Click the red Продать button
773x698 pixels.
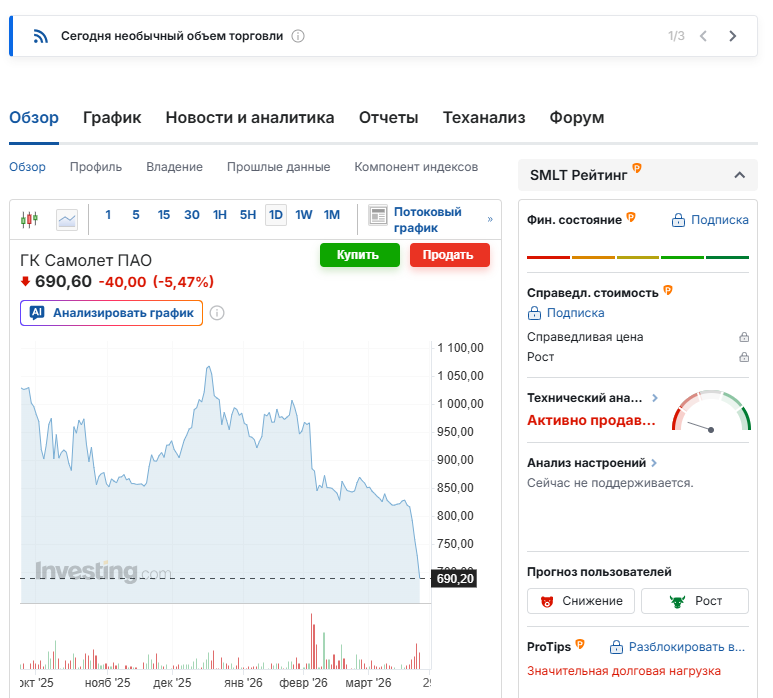coord(450,255)
